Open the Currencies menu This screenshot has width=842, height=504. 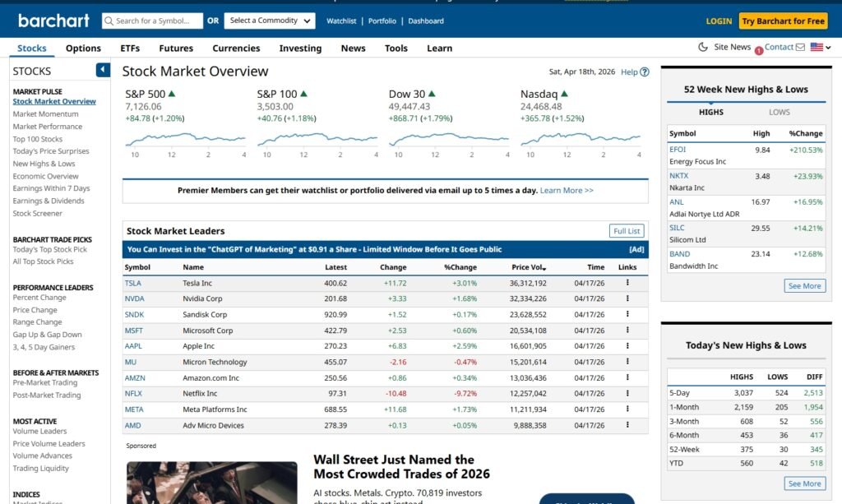[x=236, y=48]
